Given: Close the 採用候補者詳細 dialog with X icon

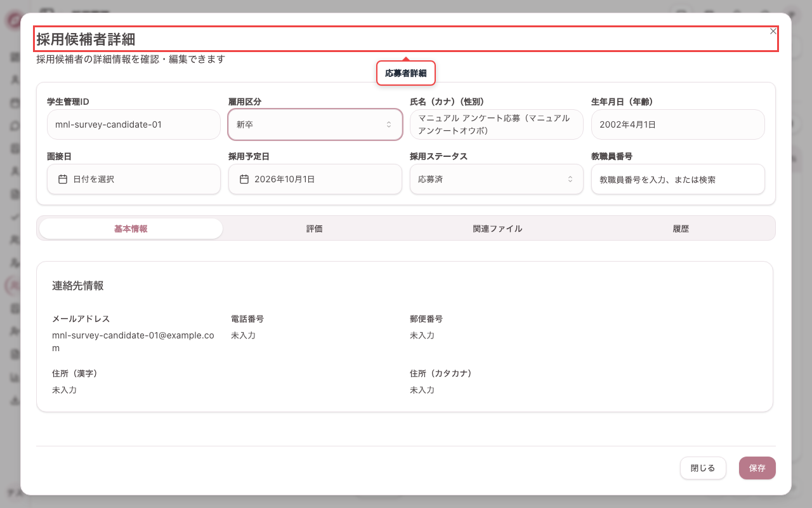Looking at the screenshot, I should [x=773, y=31].
